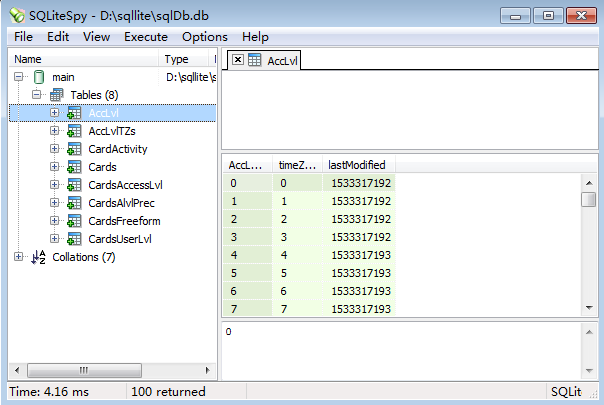
Task: Click the '100 returned' status bar text
Action: point(168,392)
